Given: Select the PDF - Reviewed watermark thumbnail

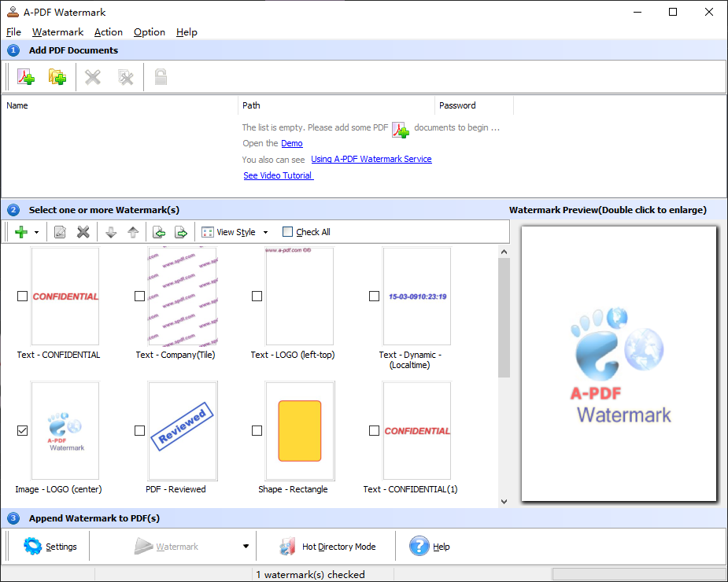Looking at the screenshot, I should [183, 431].
